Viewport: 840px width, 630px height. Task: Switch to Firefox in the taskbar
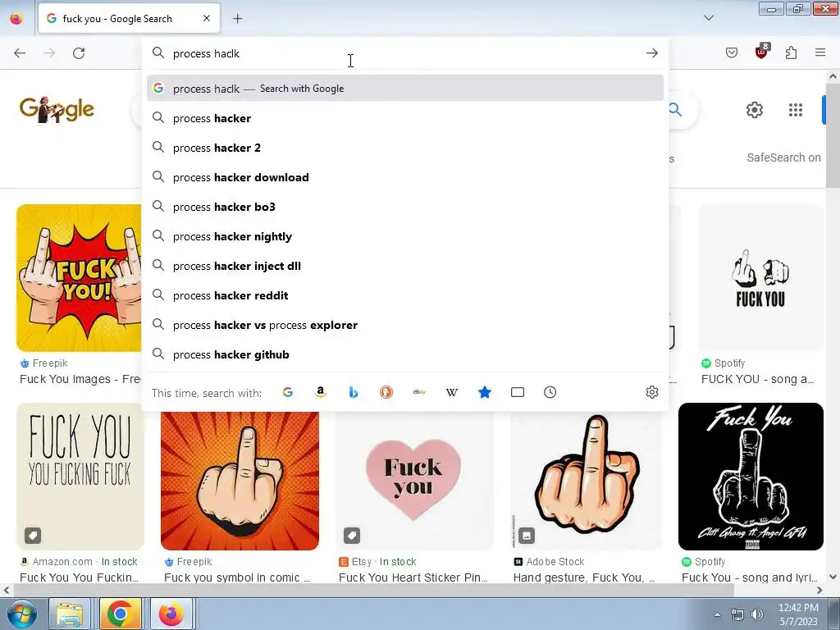[171, 614]
